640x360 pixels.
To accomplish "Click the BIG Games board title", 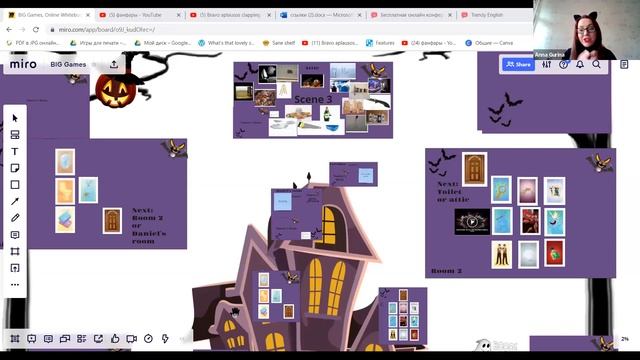I will point(68,64).
